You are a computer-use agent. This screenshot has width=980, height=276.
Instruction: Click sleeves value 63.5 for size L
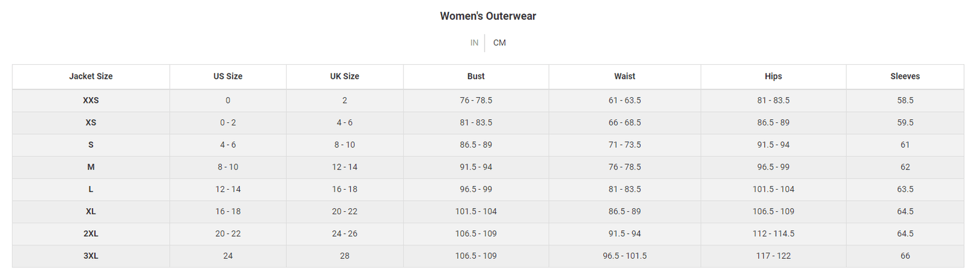905,189
